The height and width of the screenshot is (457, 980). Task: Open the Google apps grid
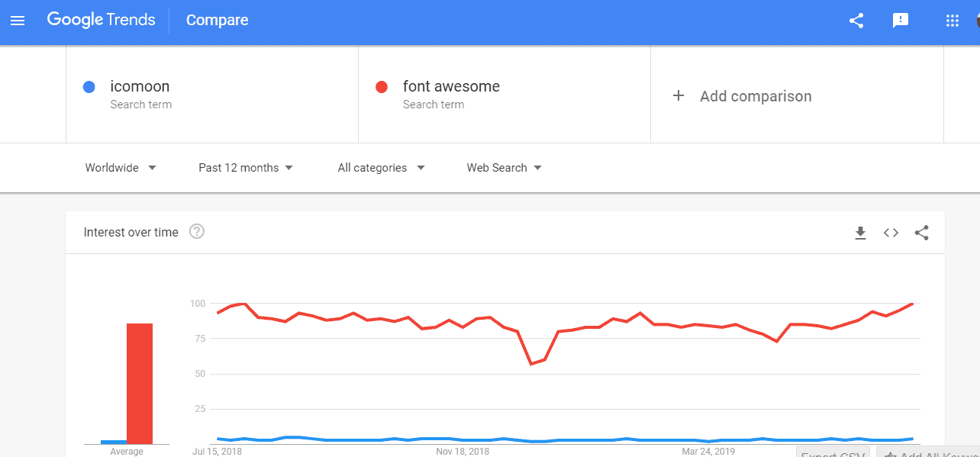pyautogui.click(x=952, y=21)
